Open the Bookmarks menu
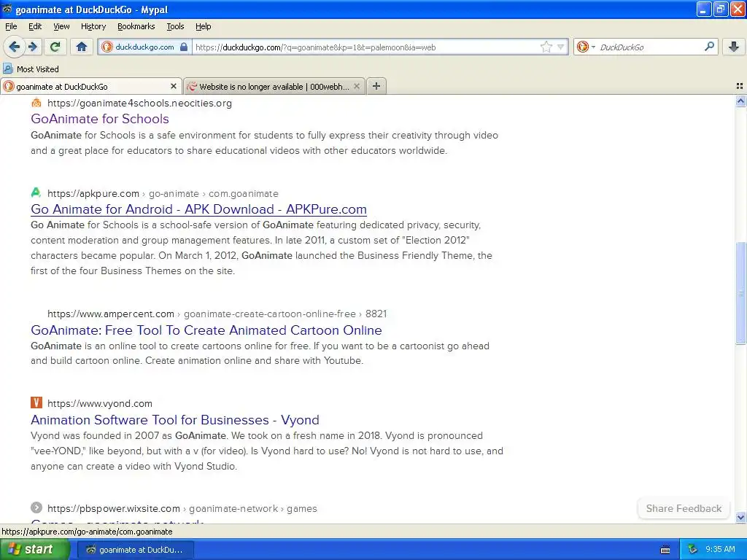 [x=136, y=26]
